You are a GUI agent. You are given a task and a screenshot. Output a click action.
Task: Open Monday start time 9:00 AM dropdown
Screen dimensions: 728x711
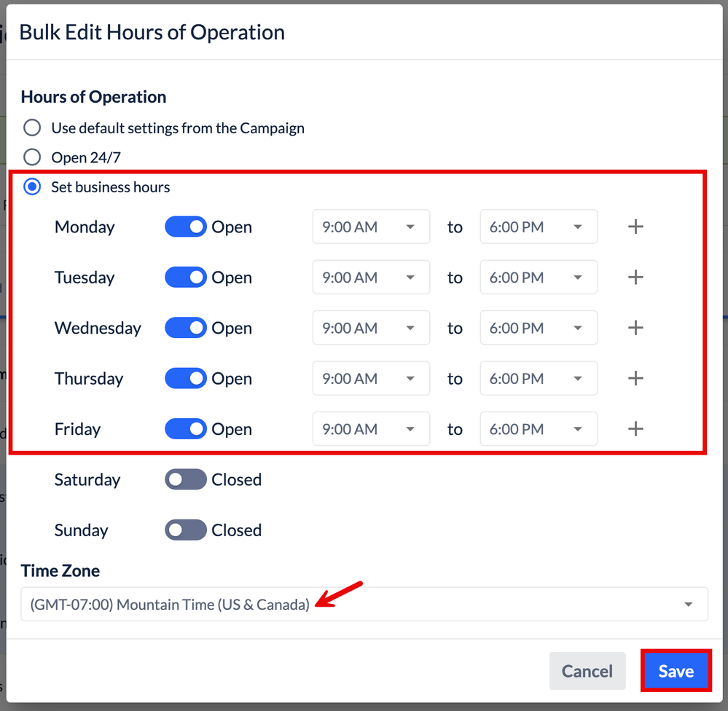click(370, 227)
